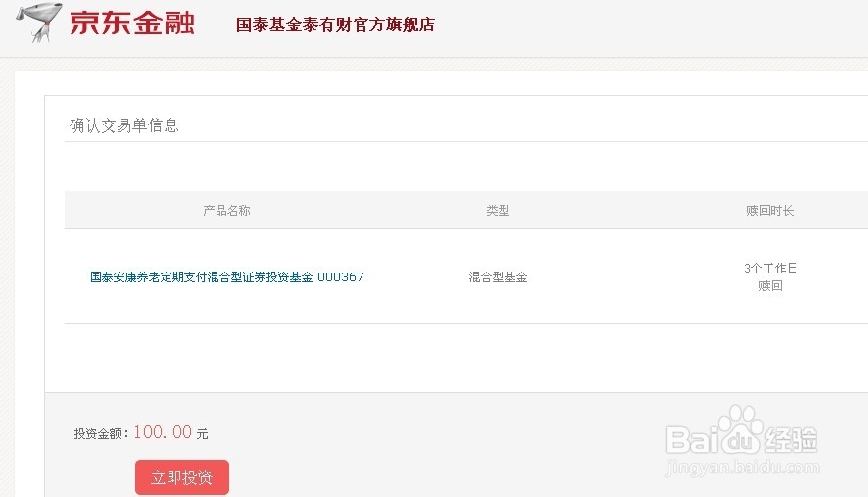Click the 立即投资 button

coord(181,477)
